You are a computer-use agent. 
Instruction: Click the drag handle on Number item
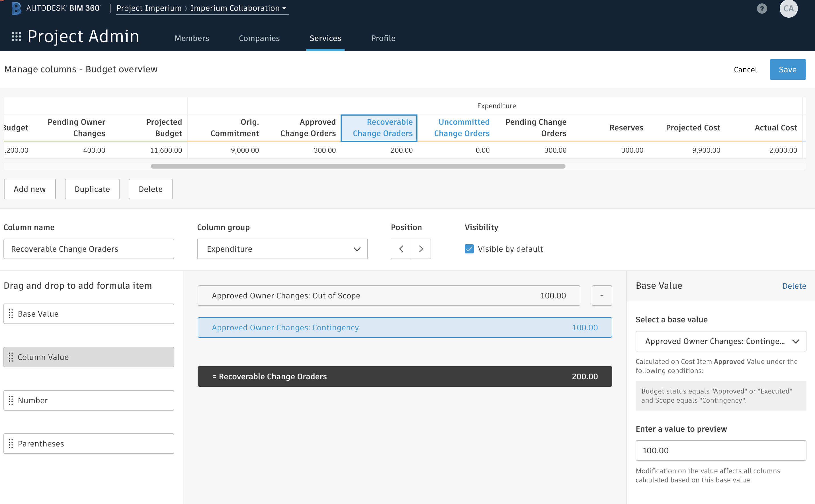point(11,400)
